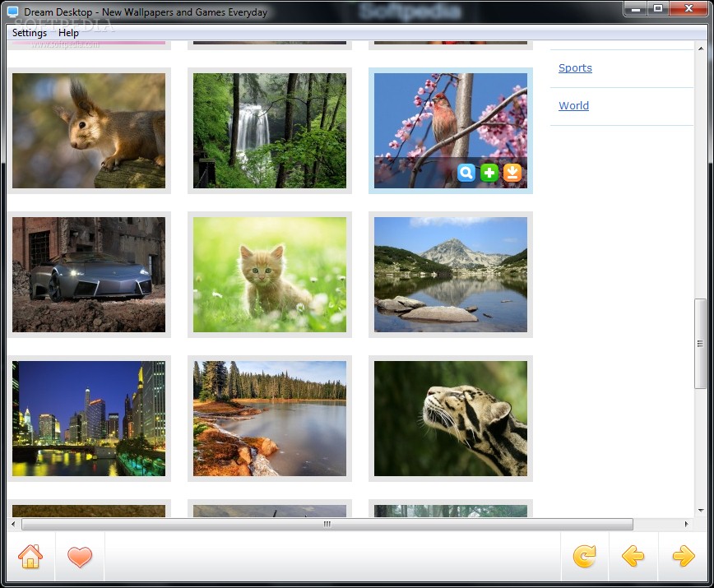Open favorites with the heart icon
This screenshot has height=588, width=714.
click(x=80, y=557)
